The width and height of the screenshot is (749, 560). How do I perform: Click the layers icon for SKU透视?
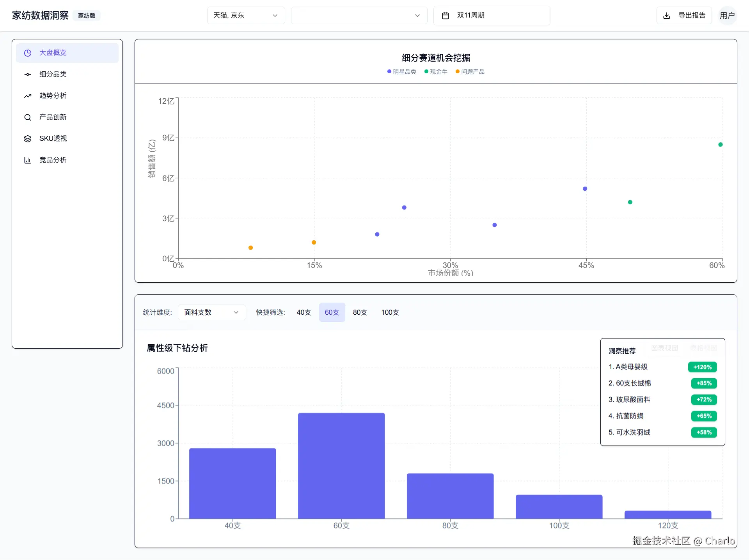(28, 139)
